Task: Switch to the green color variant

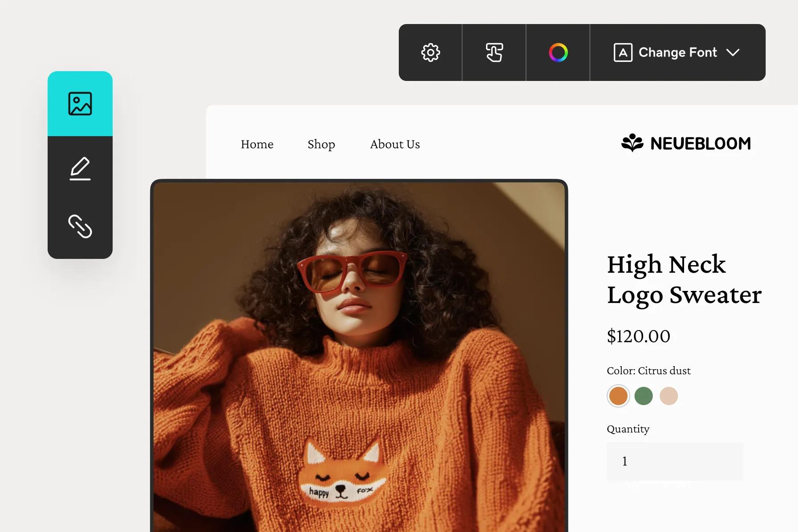Action: click(x=644, y=395)
